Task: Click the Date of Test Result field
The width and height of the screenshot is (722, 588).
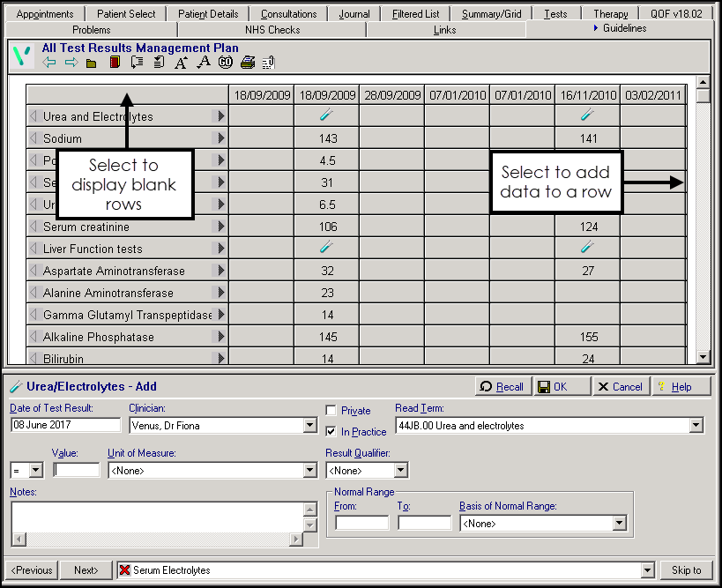Action: tap(65, 426)
